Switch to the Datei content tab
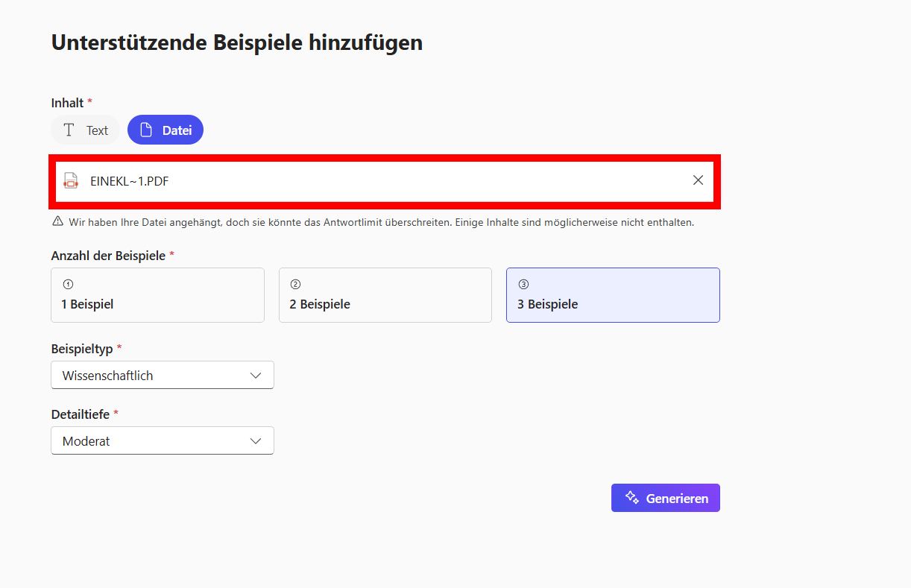 pos(166,130)
